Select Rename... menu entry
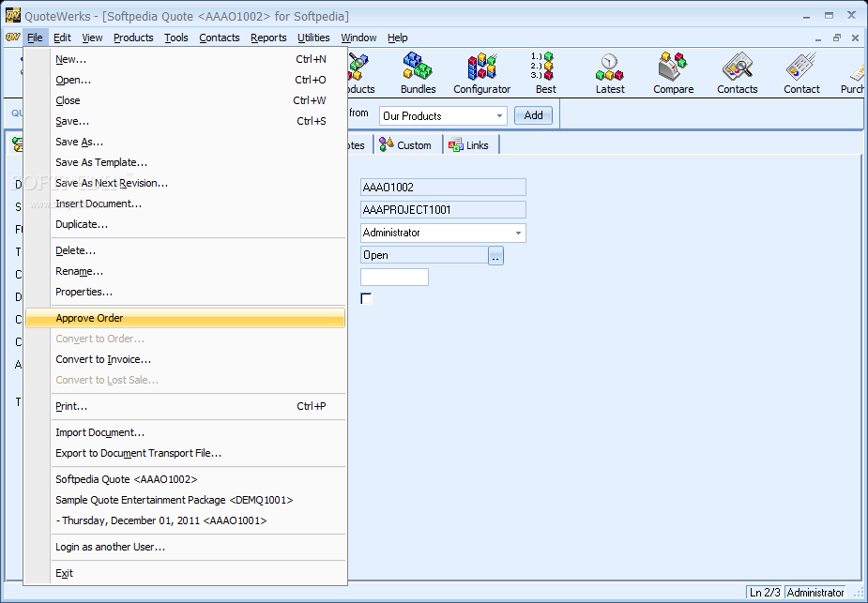Image resolution: width=868 pixels, height=603 pixels. [x=185, y=272]
